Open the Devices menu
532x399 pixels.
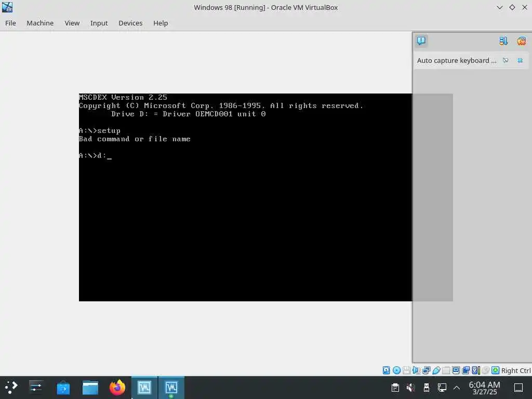[130, 23]
